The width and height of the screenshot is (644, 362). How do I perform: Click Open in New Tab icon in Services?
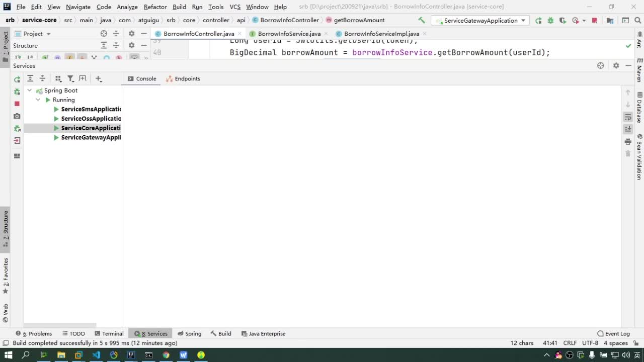83,78
